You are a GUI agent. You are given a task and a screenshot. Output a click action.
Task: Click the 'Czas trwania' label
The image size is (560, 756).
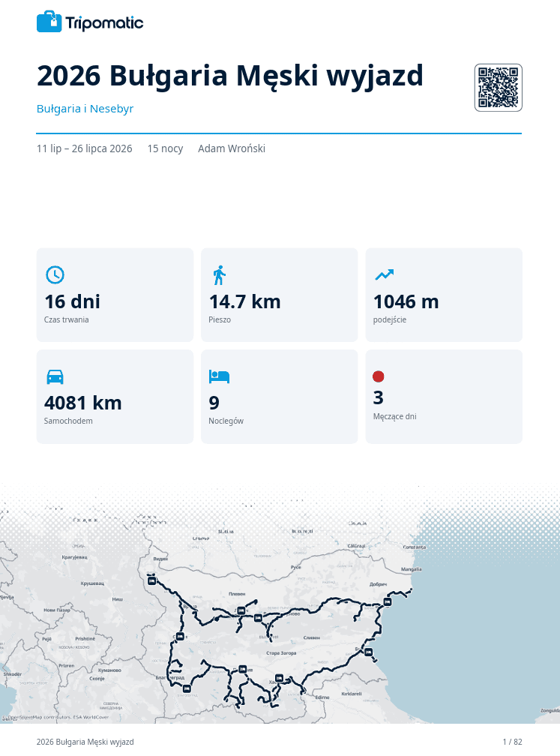point(67,319)
